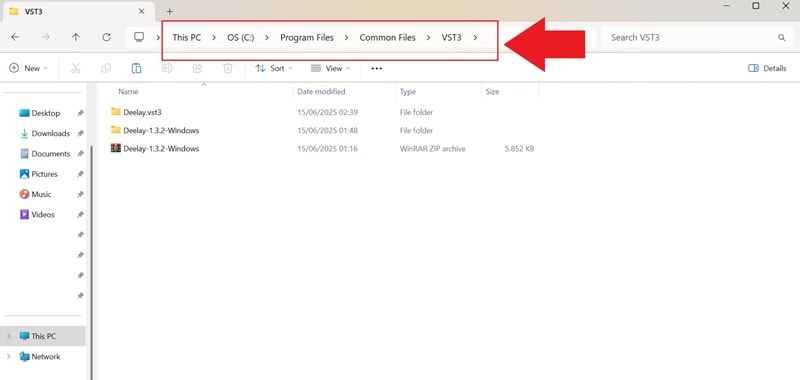Click the WinRAR archive file icon
800x380 pixels.
point(116,148)
